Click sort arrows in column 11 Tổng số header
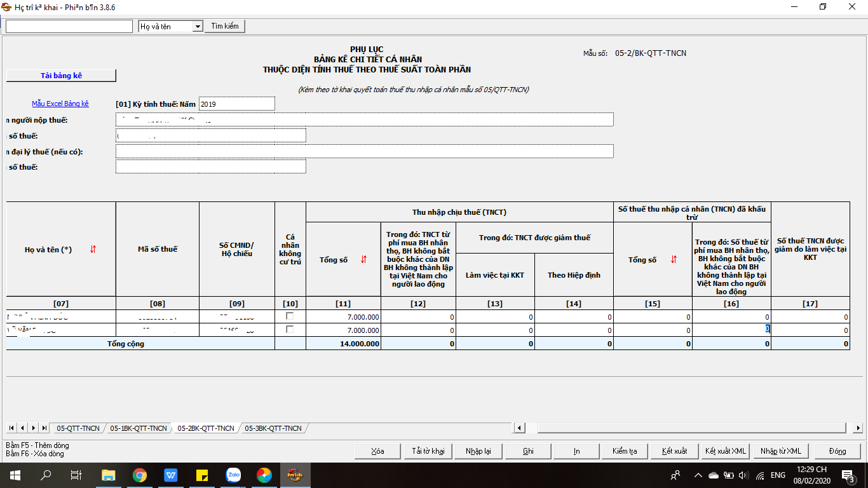The width and height of the screenshot is (868, 488). coord(363,259)
